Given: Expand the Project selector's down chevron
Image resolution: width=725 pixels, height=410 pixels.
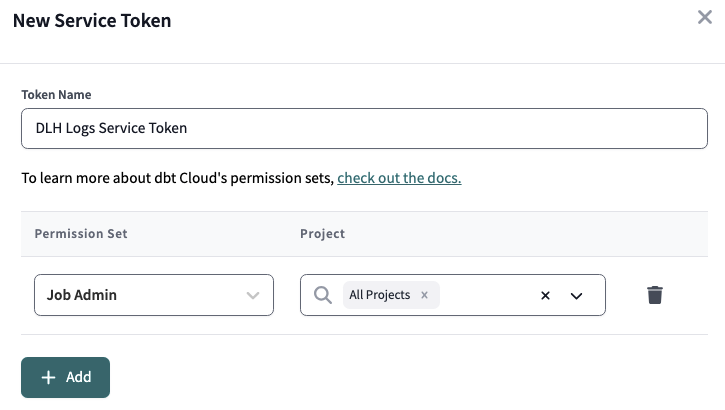Looking at the screenshot, I should coord(576,296).
